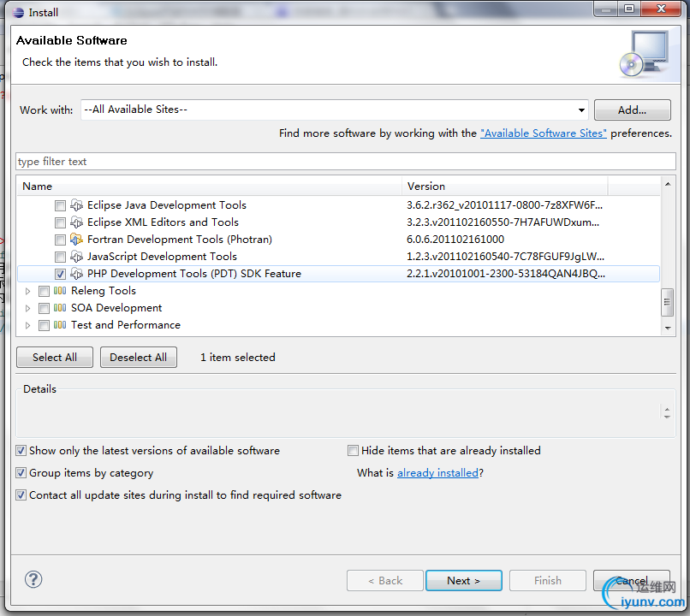Uncheck PHP Development Tools (PDT) SDK Feature
This screenshot has width=690, height=616.
click(60, 274)
